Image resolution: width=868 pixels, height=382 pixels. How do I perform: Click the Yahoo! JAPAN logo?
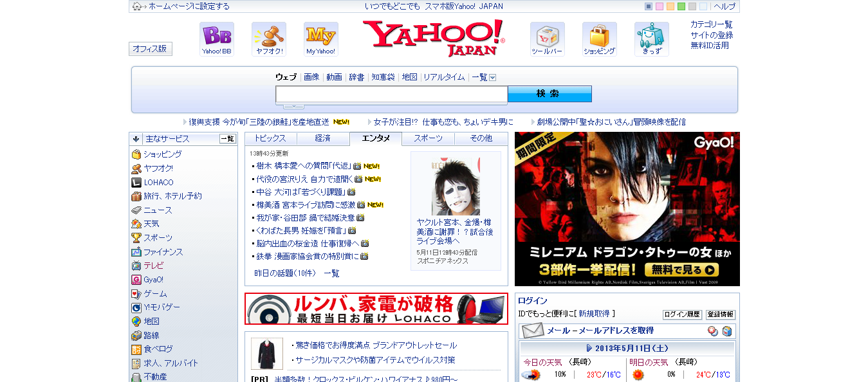[434, 38]
